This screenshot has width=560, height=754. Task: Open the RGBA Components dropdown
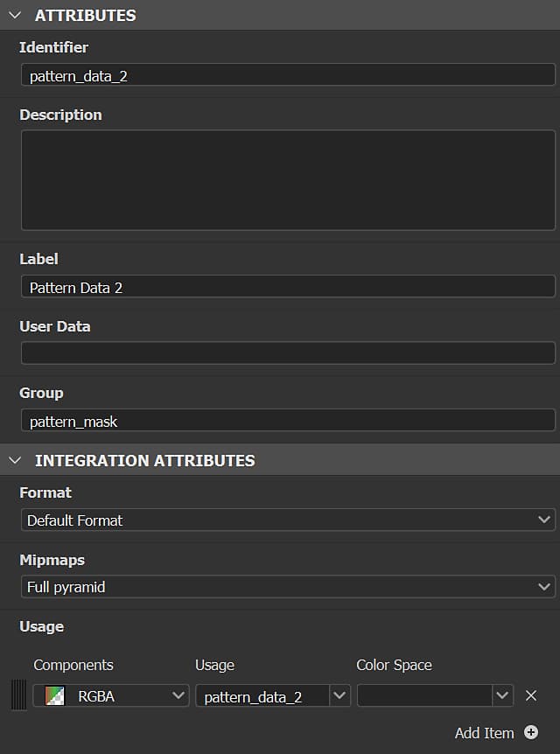coord(122,696)
